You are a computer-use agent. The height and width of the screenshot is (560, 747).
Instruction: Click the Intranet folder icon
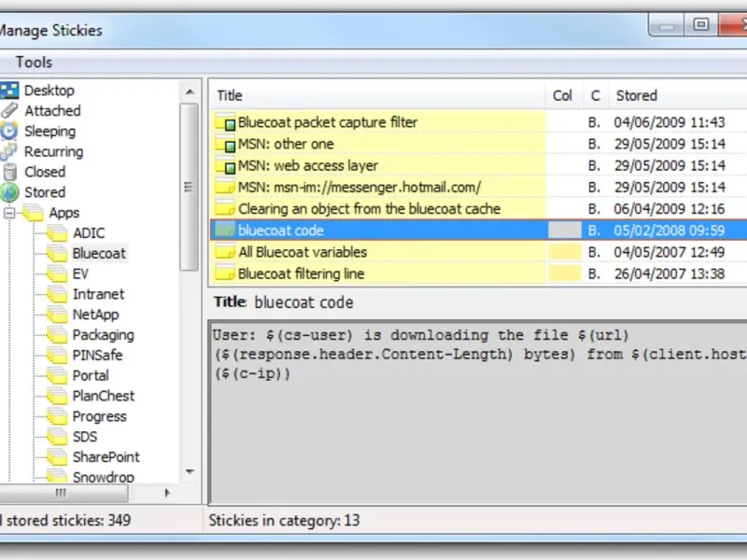(x=57, y=294)
